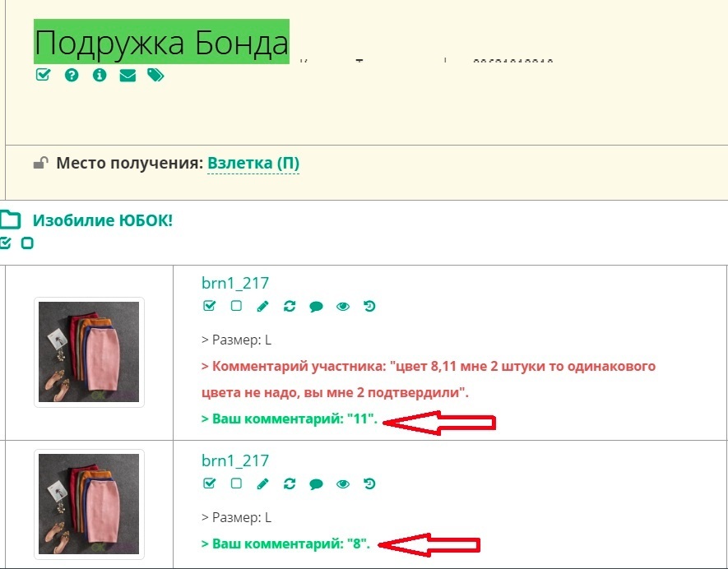Open the Взлетка (П) pickup location link
The height and width of the screenshot is (569, 728).
tap(253, 164)
